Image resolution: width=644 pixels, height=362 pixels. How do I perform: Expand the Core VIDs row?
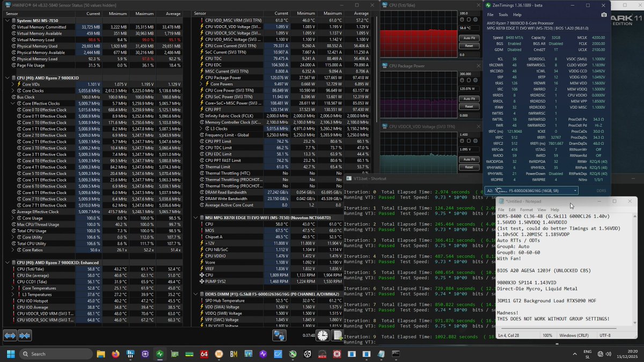13,84
